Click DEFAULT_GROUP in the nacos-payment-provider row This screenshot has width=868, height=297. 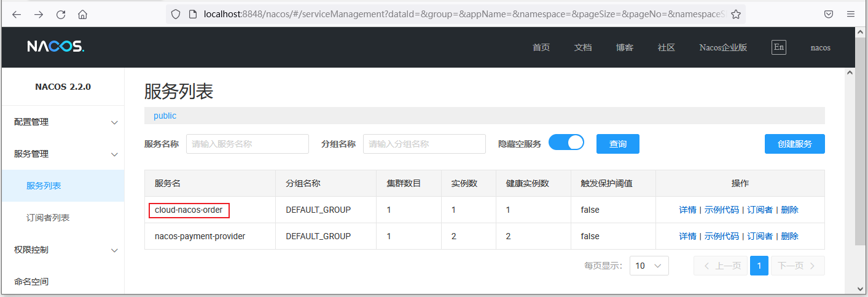pos(318,236)
